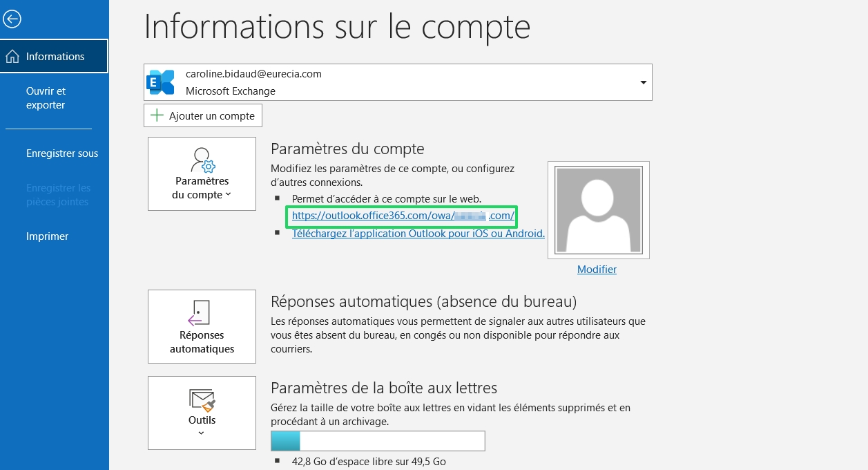This screenshot has height=470, width=868.
Task: Click the mailbox storage usage bar
Action: pos(378,441)
